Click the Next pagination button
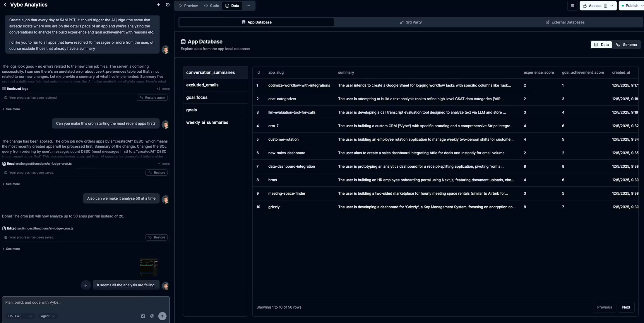Screen dimensions: 644x323 point(626,307)
